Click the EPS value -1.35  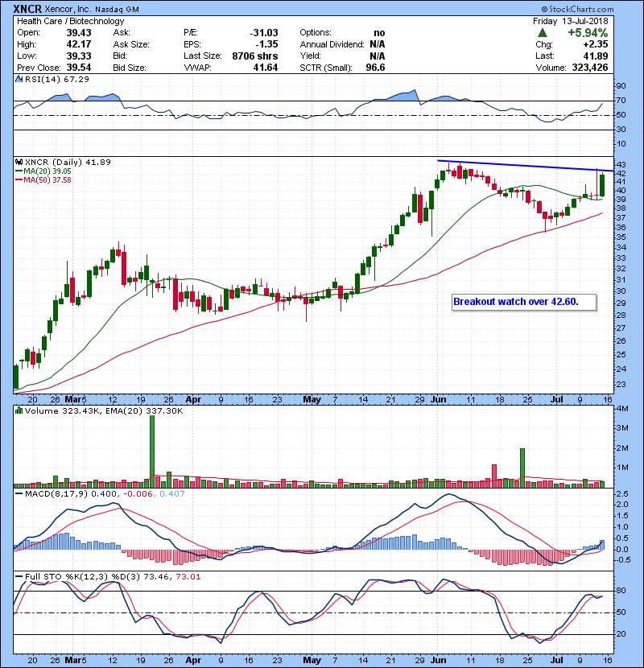pyautogui.click(x=266, y=44)
